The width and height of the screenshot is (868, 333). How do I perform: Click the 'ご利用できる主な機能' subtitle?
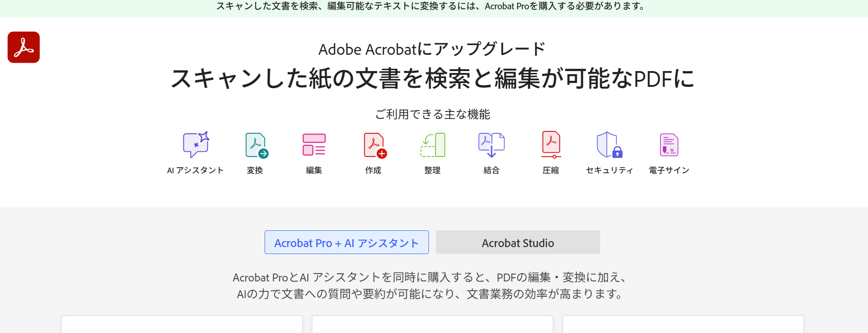point(433,114)
